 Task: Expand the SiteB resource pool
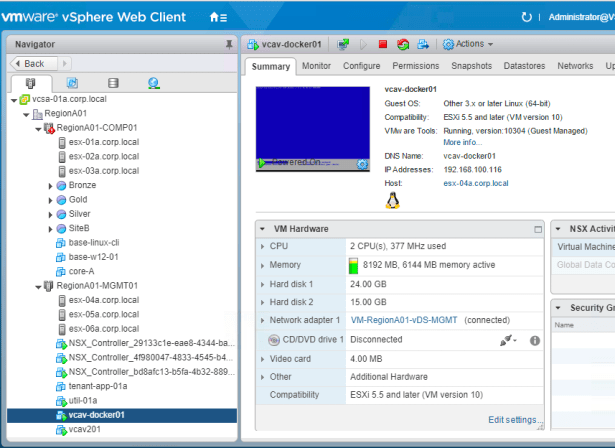coord(50,229)
